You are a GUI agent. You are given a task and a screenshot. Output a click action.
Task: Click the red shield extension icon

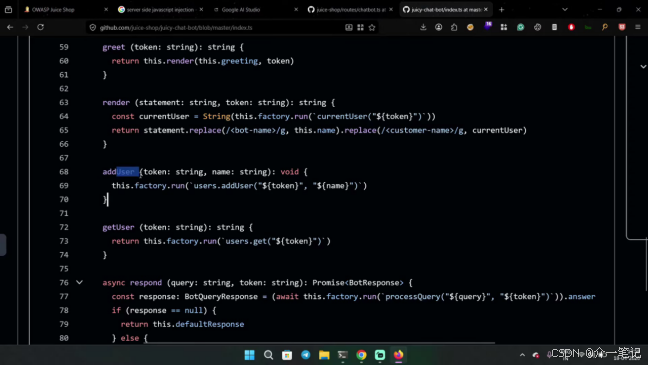[622, 27]
